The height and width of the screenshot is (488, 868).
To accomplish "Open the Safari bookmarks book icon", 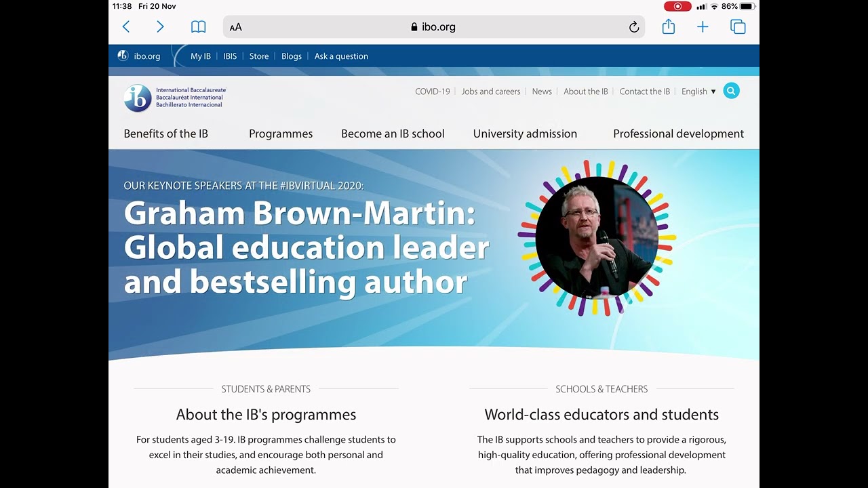I will [x=198, y=27].
